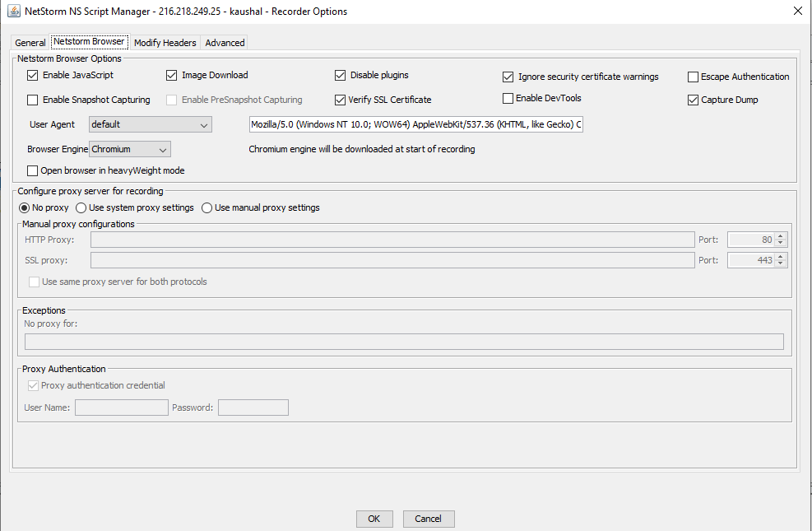Click the SSL proxy input field
Screen dimensions: 812x531
(392, 260)
